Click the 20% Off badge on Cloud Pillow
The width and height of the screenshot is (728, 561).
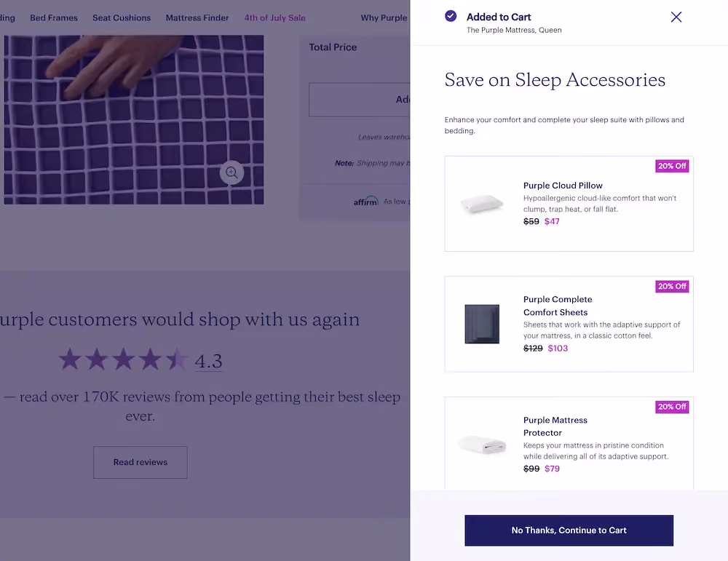[672, 166]
